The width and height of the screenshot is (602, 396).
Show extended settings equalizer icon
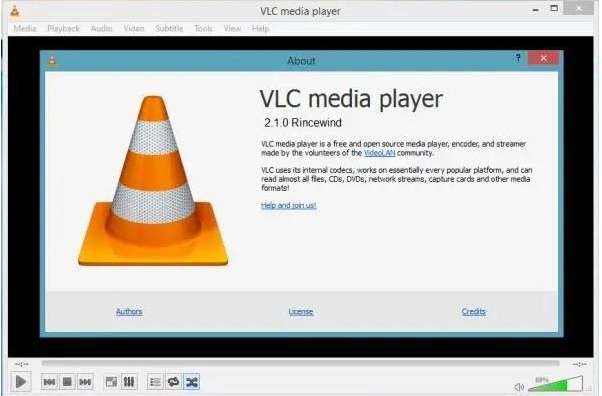click(x=129, y=382)
